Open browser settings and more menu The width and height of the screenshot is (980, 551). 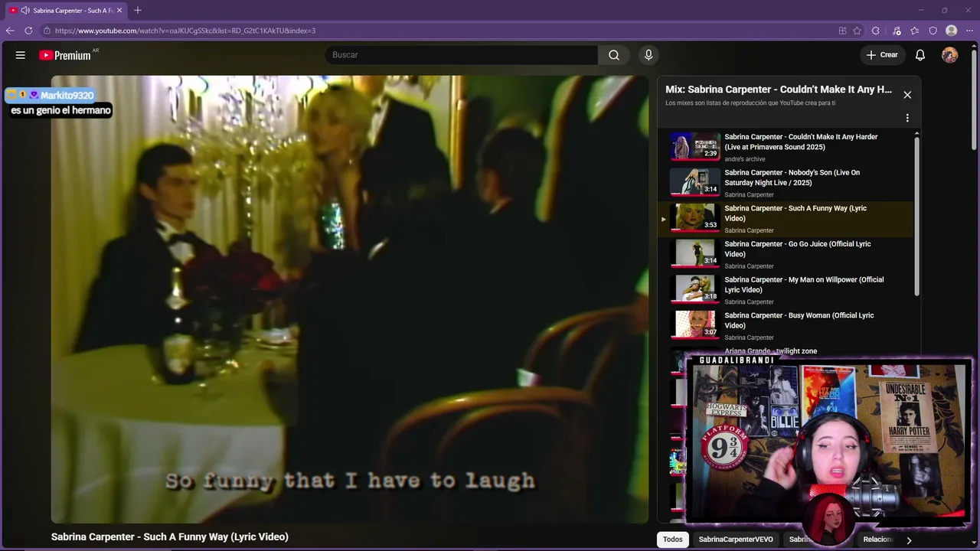pyautogui.click(x=969, y=31)
